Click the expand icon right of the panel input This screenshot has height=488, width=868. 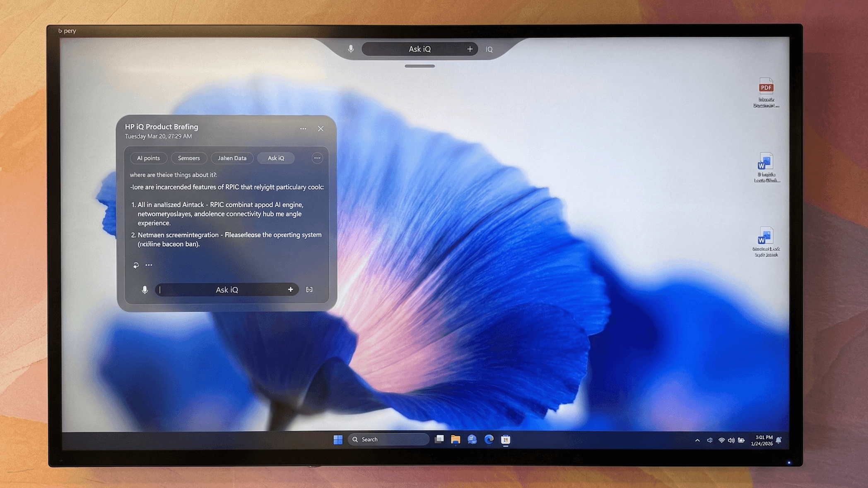[x=309, y=290]
